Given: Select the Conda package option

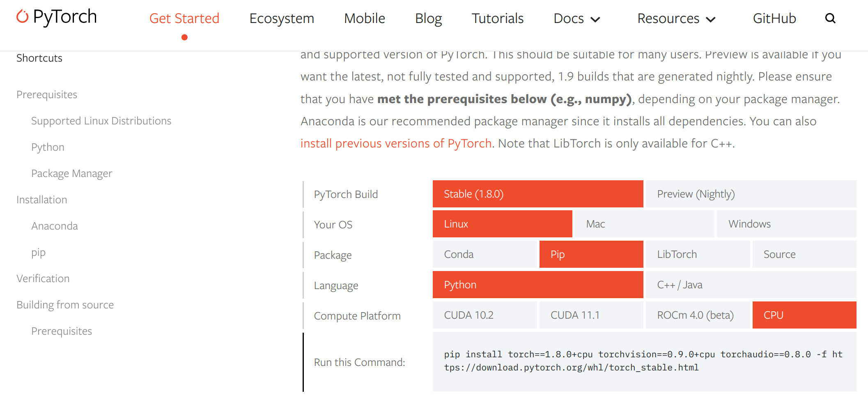Looking at the screenshot, I should pyautogui.click(x=485, y=254).
